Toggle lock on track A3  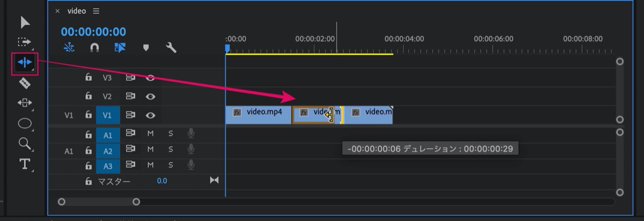tap(89, 165)
